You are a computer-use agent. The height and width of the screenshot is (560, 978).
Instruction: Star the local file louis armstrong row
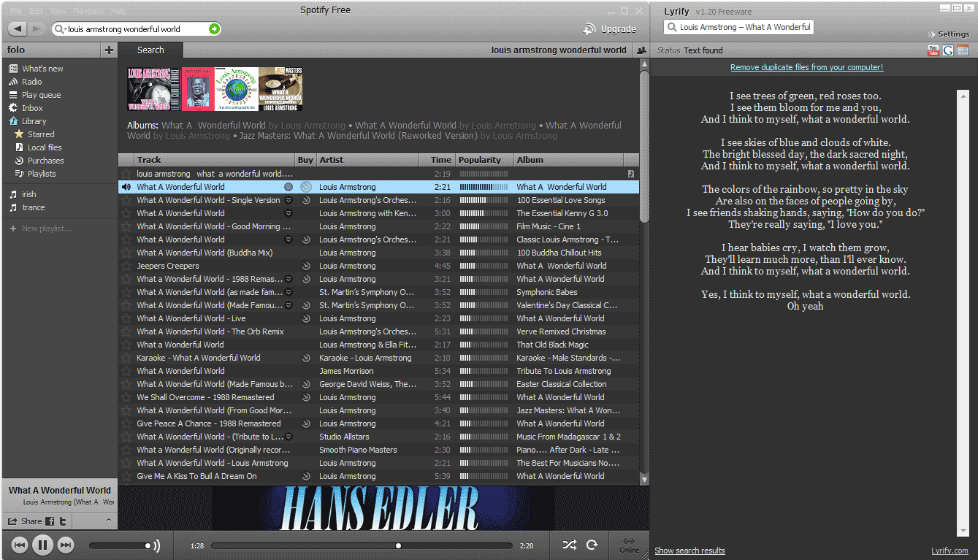coord(126,174)
